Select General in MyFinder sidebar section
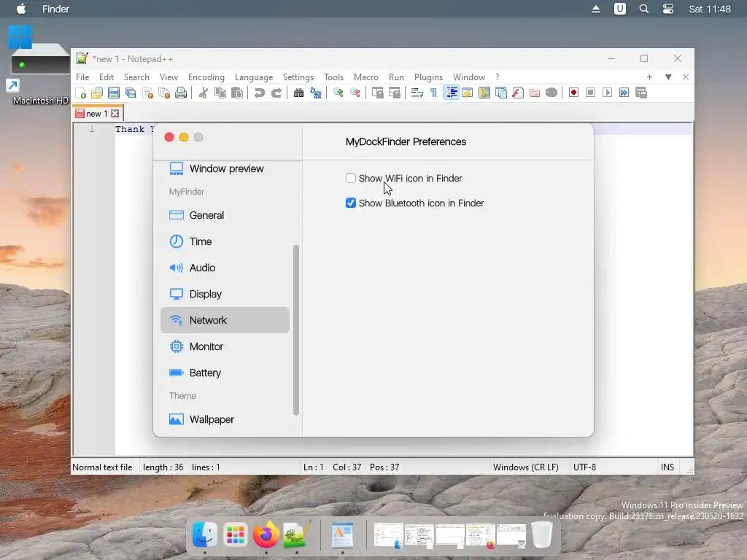Viewport: 747px width, 560px height. (225, 215)
